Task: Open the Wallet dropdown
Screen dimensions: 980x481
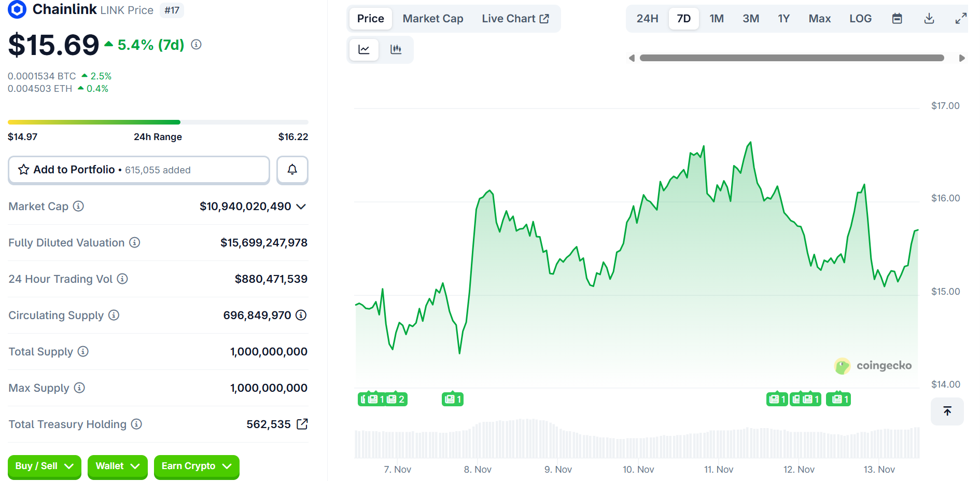Action: click(117, 466)
